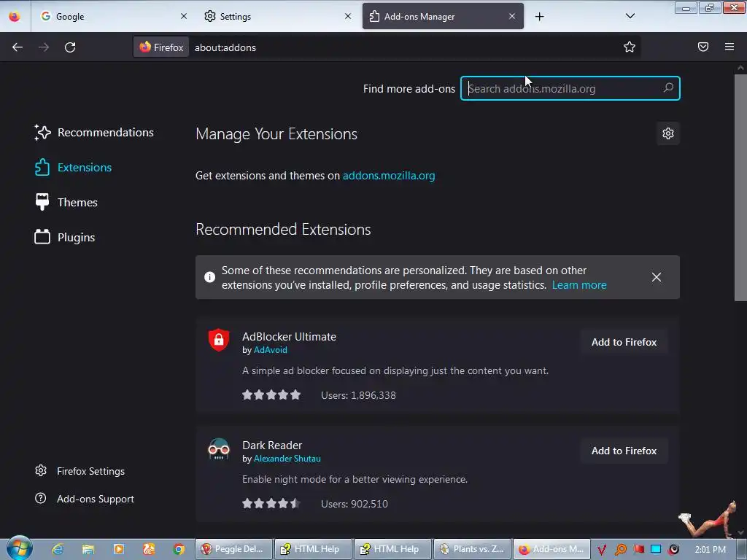Switch to Plants vs. Zombies taskbar window
Image resolution: width=747 pixels, height=560 pixels.
point(472,549)
